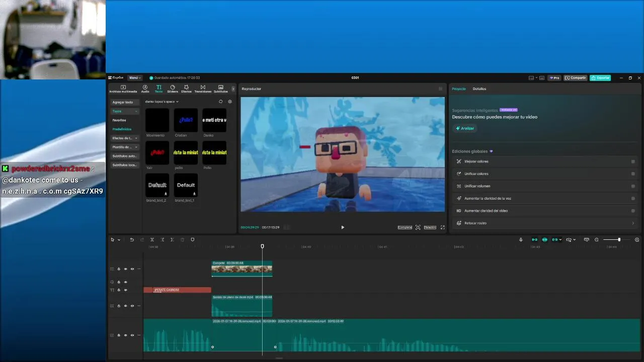
Task: Lock the text track
Action: point(119,290)
